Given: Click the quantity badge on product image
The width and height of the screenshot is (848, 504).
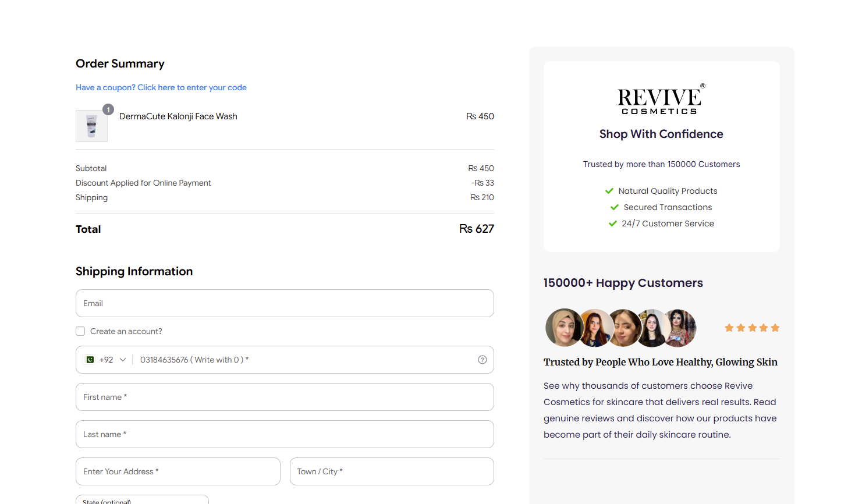Looking at the screenshot, I should point(108,109).
